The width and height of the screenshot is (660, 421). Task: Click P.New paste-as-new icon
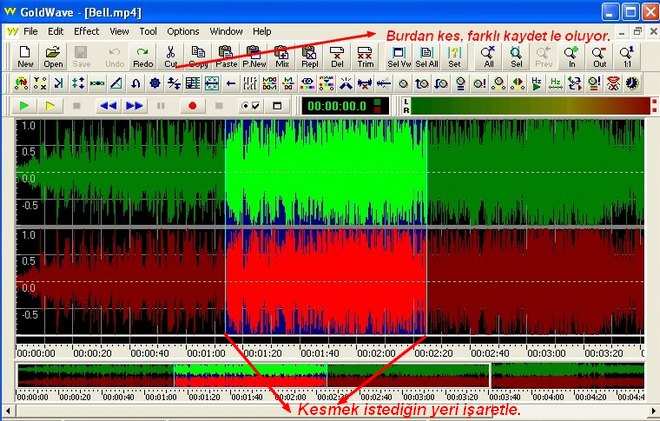tap(254, 57)
